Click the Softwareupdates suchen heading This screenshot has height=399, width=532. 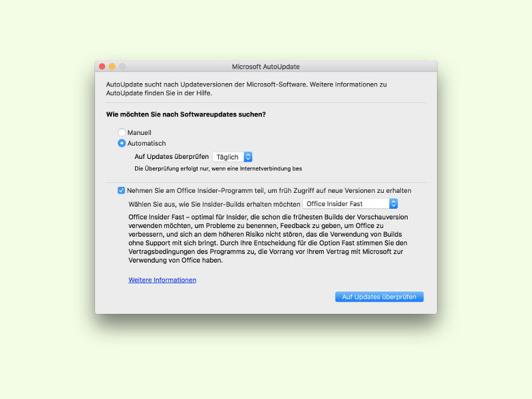tap(186, 114)
